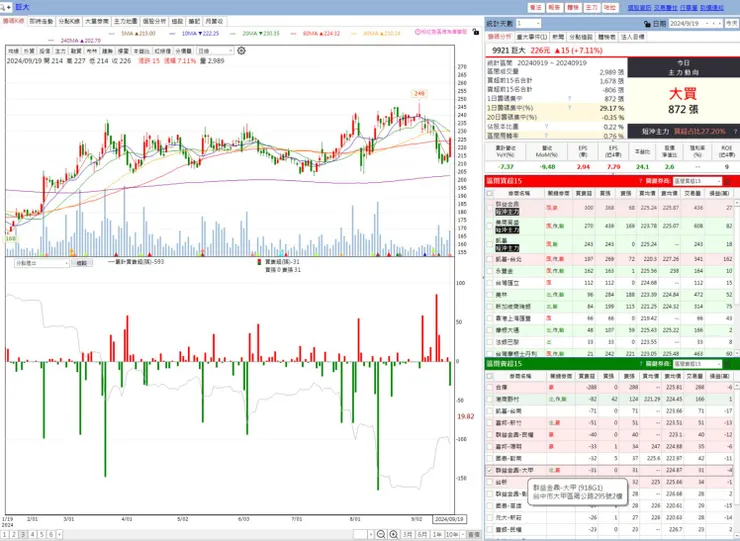Click help icon in 短沖主力 banner

click(x=735, y=131)
